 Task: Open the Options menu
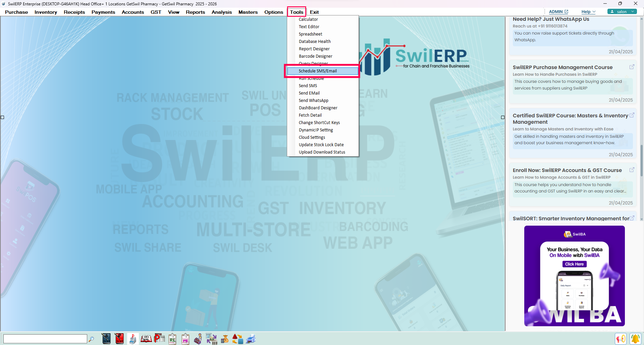coord(274,12)
